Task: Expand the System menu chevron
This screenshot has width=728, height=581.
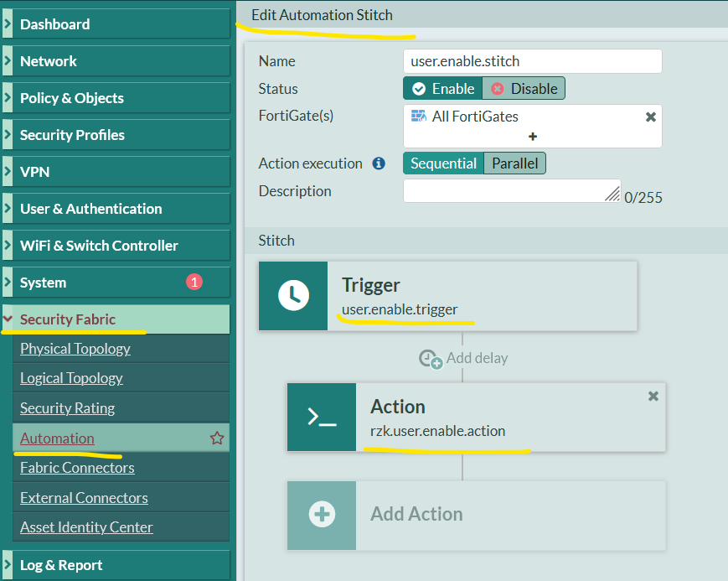Action: pyautogui.click(x=8, y=283)
